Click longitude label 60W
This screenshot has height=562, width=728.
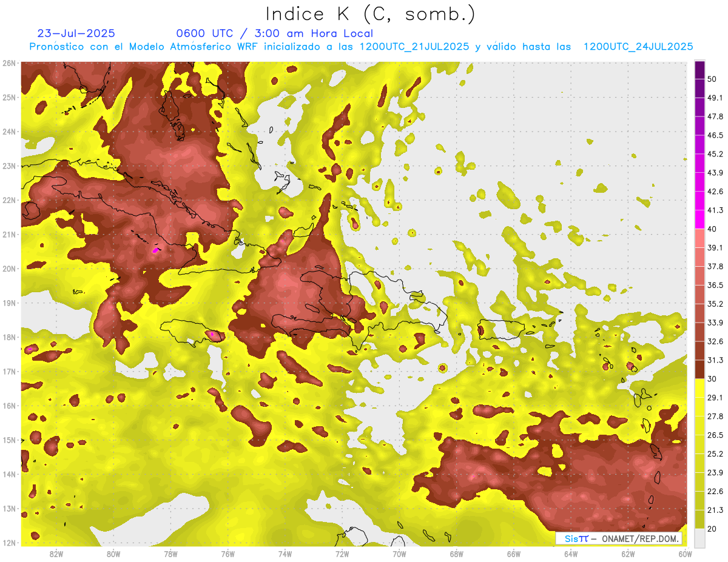(686, 554)
